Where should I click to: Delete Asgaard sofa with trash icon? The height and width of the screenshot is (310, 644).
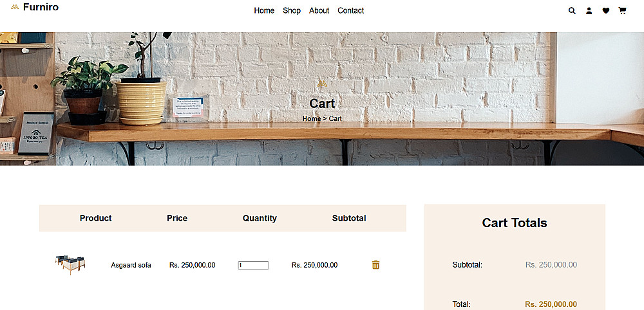coord(376,265)
